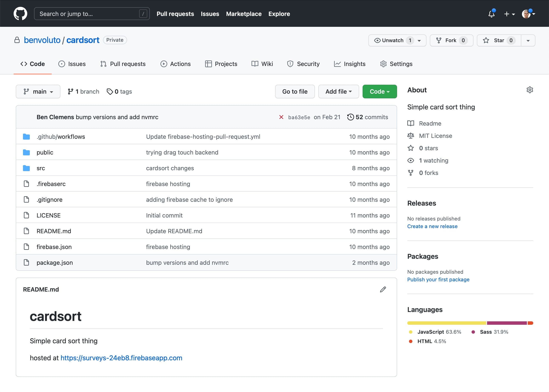Viewport: 549px width, 392px height.
Task: Open the src folder icon
Action: point(26,168)
